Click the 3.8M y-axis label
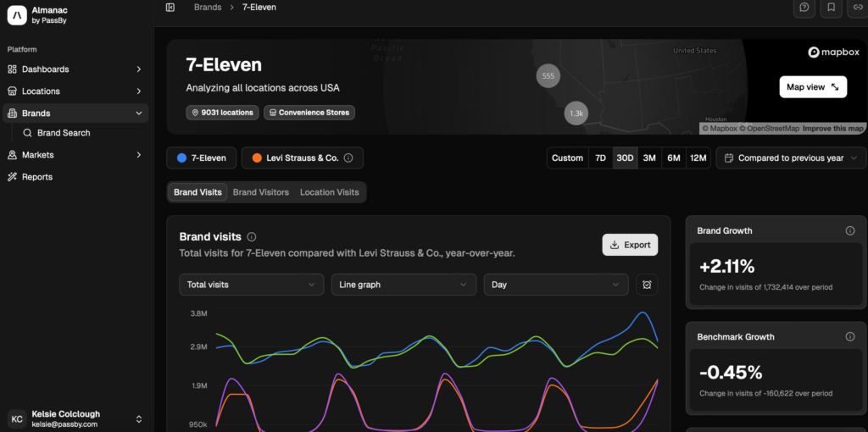 [x=198, y=313]
